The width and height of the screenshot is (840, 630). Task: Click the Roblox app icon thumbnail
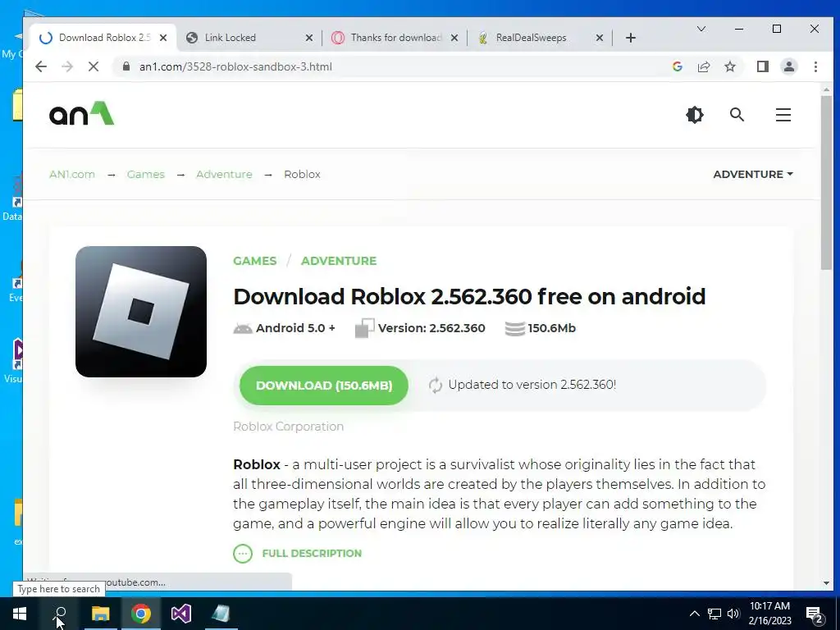tap(141, 312)
